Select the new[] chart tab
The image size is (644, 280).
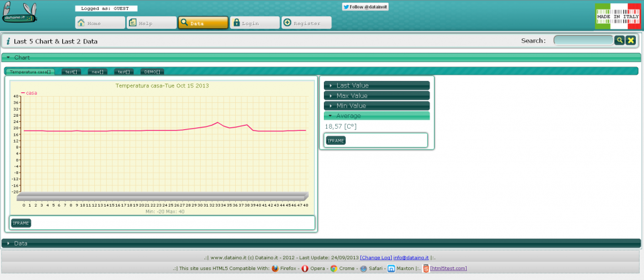point(97,72)
